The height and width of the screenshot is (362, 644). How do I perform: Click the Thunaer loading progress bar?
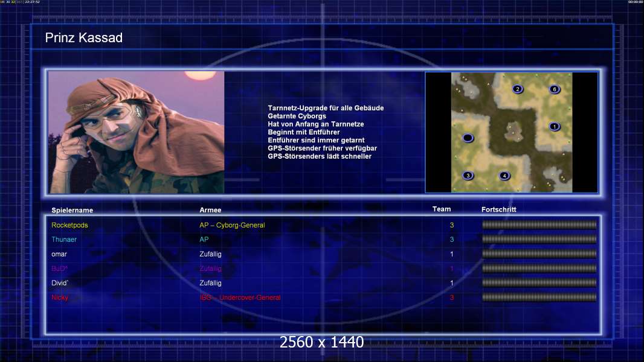point(539,239)
